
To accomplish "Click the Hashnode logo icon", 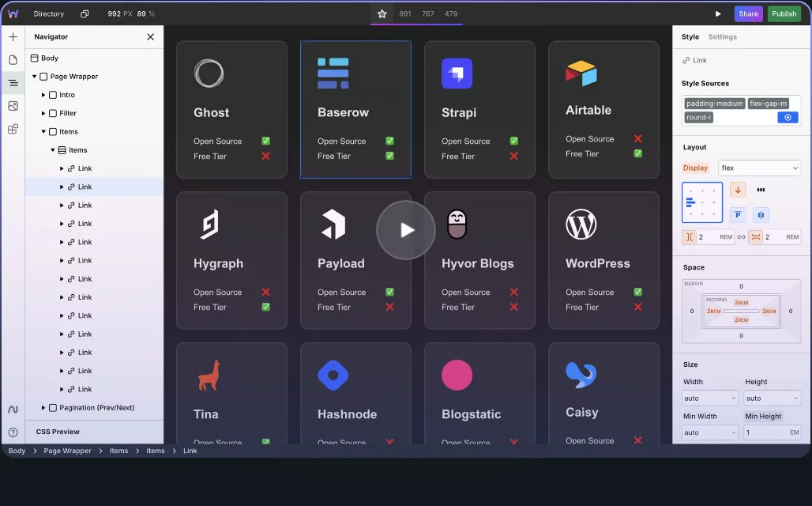I will (333, 375).
